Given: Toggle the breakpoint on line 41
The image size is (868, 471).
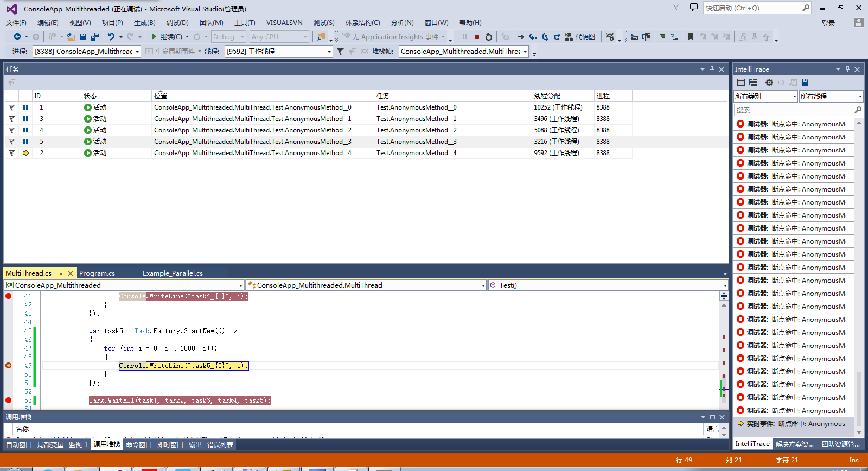Looking at the screenshot, I should coord(8,296).
